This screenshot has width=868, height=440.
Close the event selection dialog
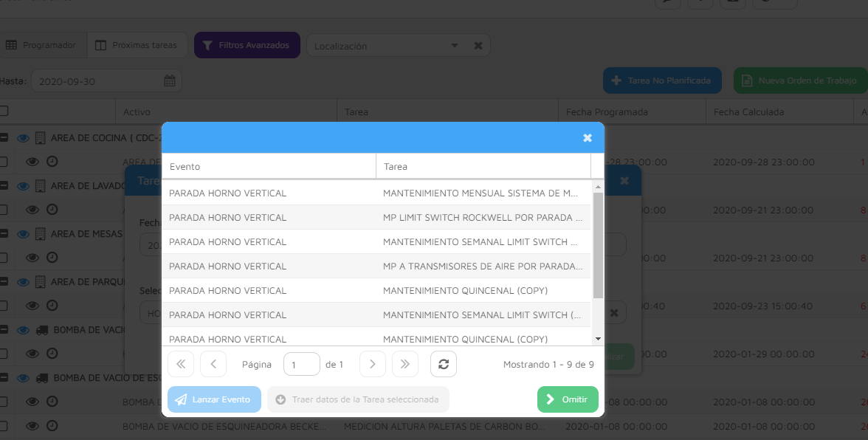pyautogui.click(x=588, y=138)
